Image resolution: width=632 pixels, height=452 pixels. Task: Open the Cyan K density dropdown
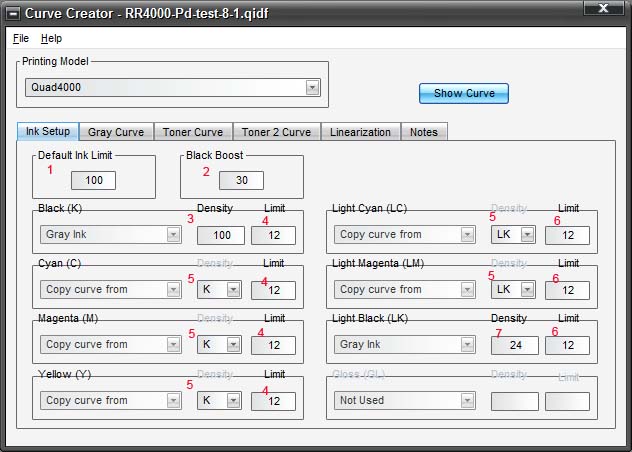point(233,290)
